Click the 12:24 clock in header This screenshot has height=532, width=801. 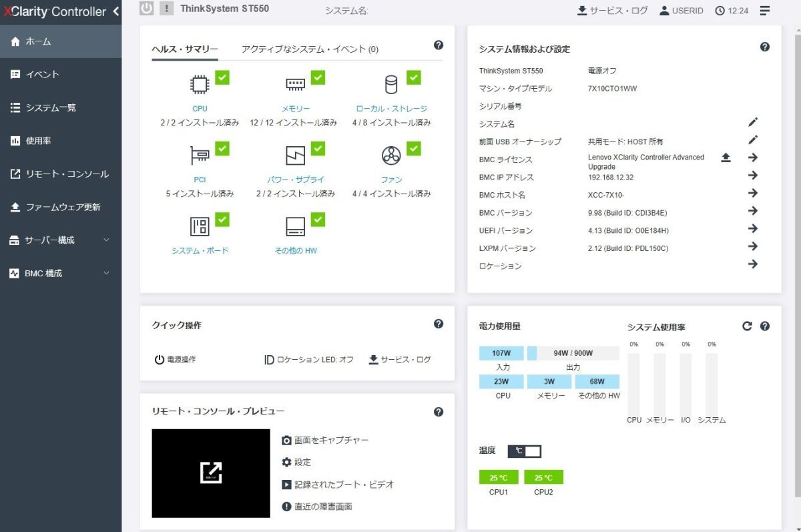[x=732, y=11]
